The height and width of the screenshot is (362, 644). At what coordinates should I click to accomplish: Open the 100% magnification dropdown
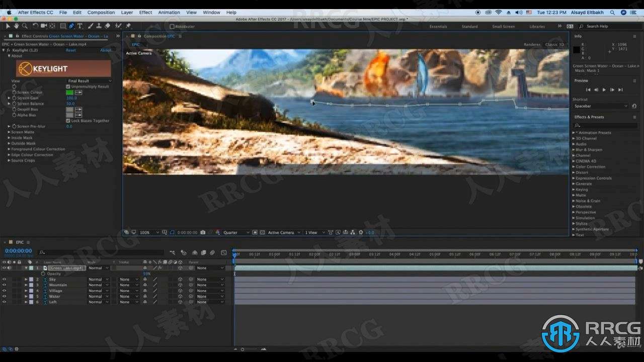coord(149,232)
